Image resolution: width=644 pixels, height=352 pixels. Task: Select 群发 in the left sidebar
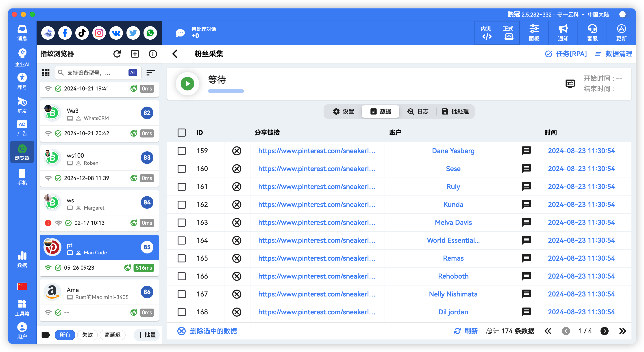[22, 105]
